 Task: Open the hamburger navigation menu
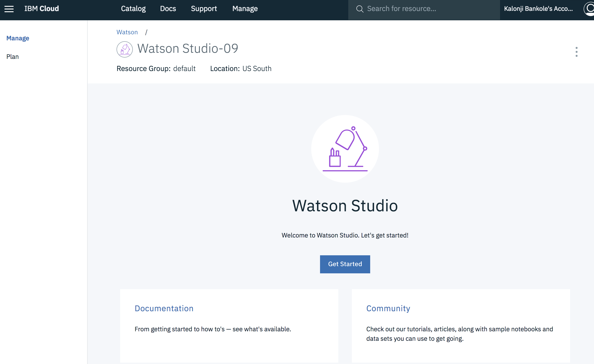click(9, 9)
